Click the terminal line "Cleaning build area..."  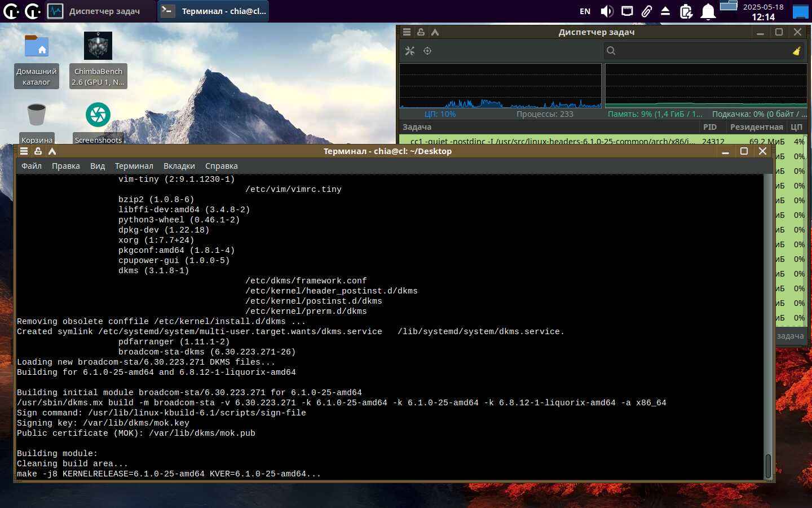click(72, 464)
